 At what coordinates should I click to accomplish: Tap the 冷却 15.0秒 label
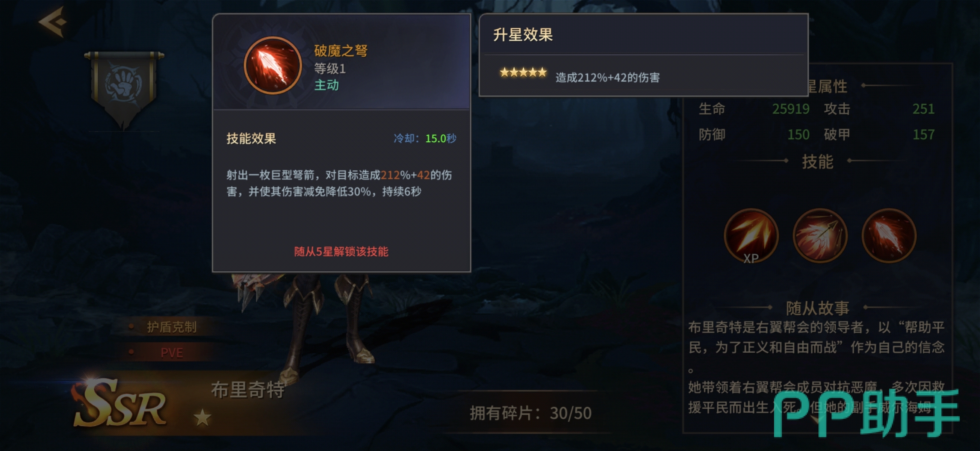[x=425, y=138]
